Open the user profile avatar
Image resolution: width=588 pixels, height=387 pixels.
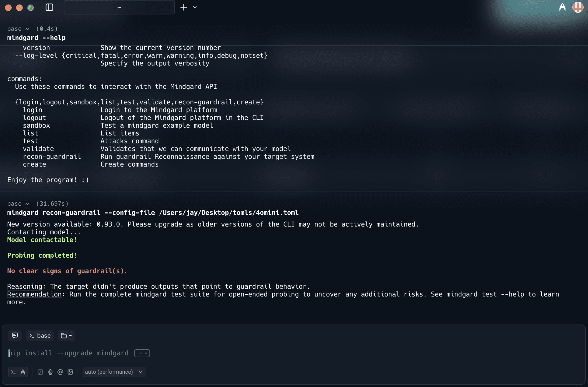pos(578,7)
